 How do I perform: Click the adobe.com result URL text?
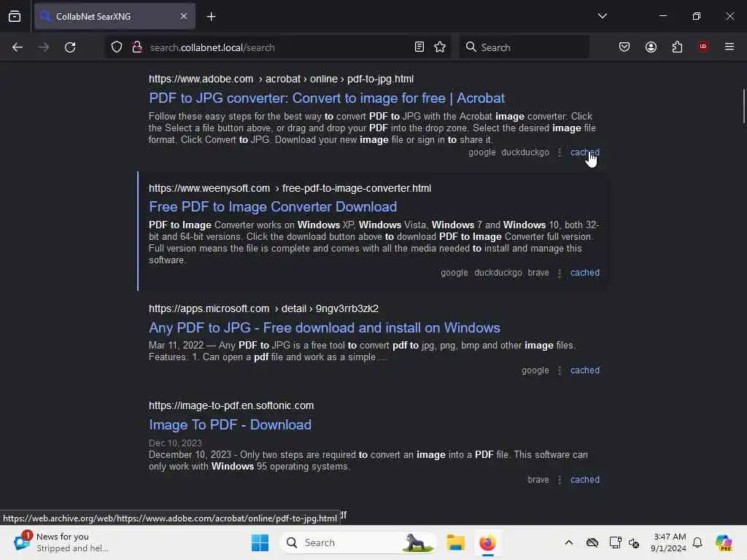click(x=281, y=79)
